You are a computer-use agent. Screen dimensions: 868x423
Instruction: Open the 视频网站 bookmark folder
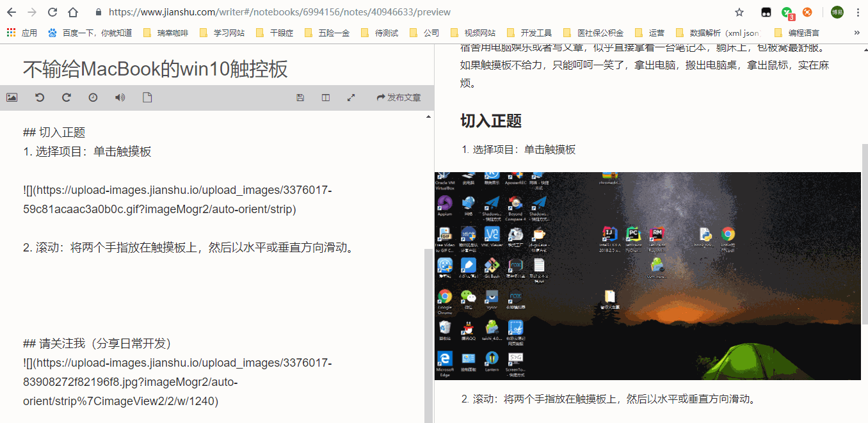tap(473, 33)
